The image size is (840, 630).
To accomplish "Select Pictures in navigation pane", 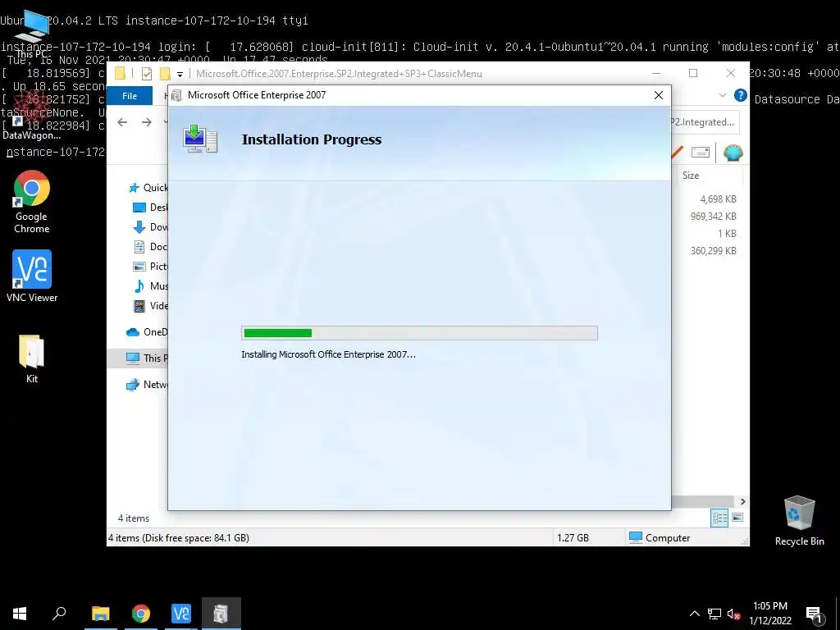I will click(x=150, y=267).
